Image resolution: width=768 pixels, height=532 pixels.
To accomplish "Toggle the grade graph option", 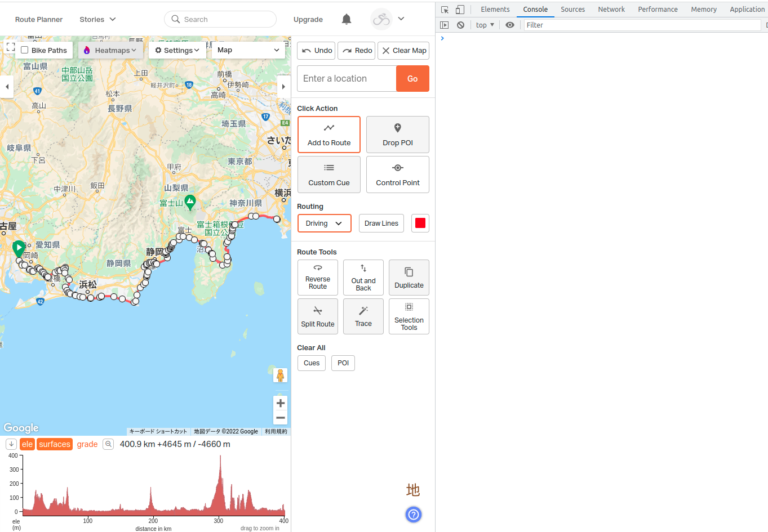I will pos(87,444).
